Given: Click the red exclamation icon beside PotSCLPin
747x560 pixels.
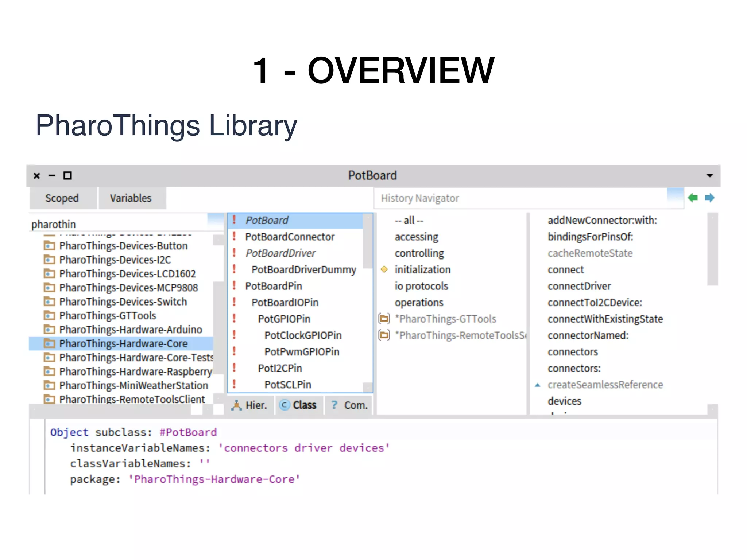Looking at the screenshot, I should click(234, 384).
